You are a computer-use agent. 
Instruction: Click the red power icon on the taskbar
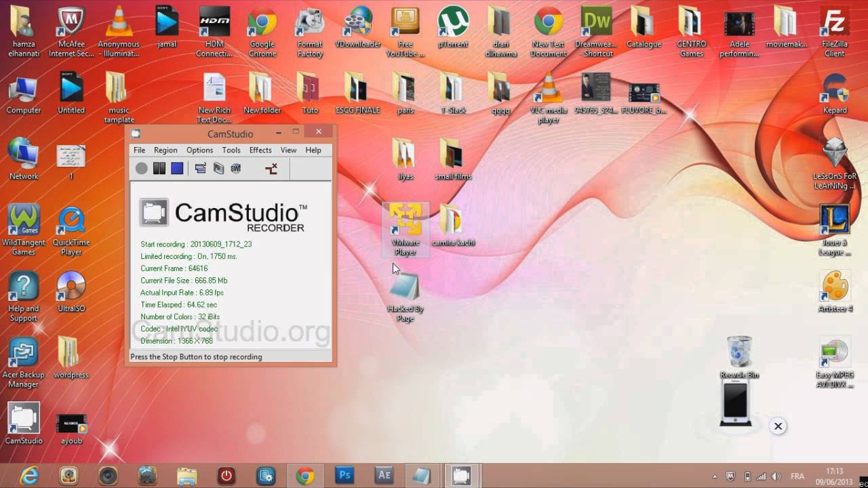(x=226, y=476)
